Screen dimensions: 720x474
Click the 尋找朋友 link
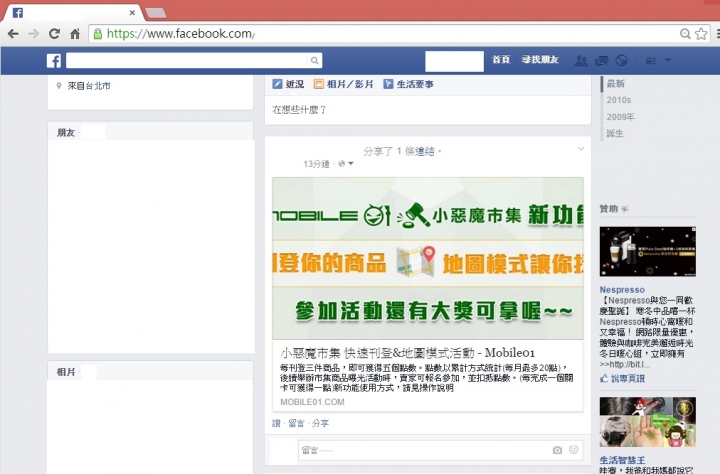[540, 60]
